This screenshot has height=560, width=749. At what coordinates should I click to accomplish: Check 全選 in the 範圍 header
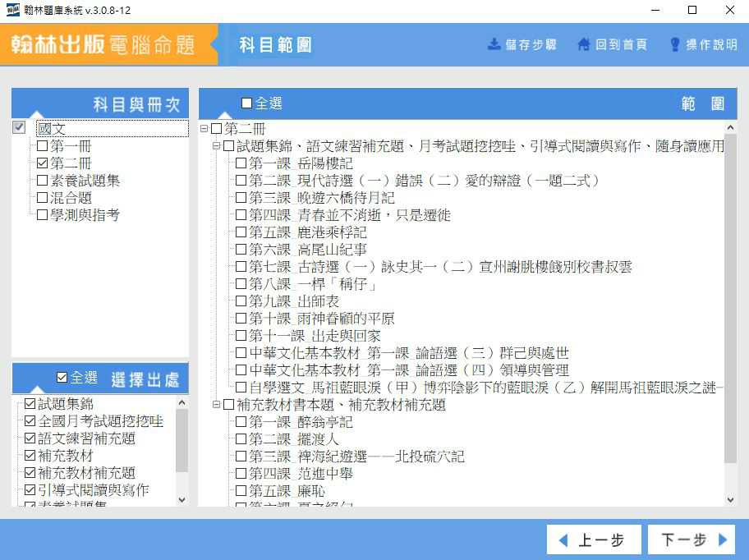tap(247, 103)
